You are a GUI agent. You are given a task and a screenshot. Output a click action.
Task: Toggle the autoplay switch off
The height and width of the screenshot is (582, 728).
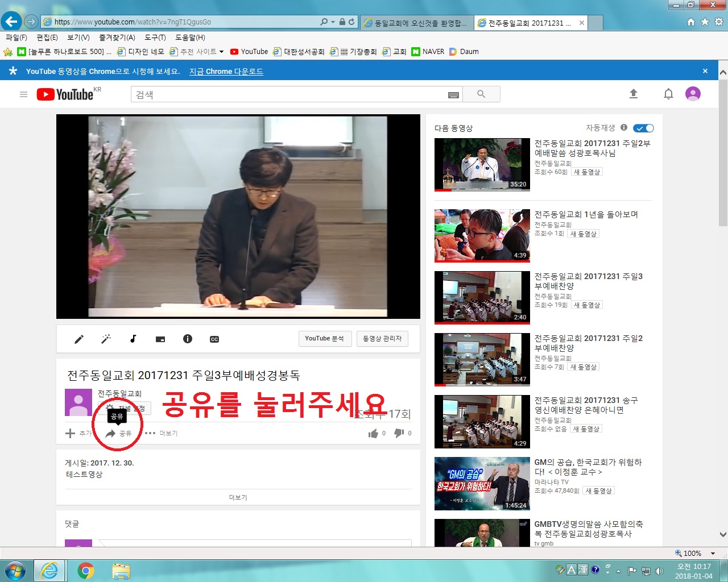coord(643,128)
